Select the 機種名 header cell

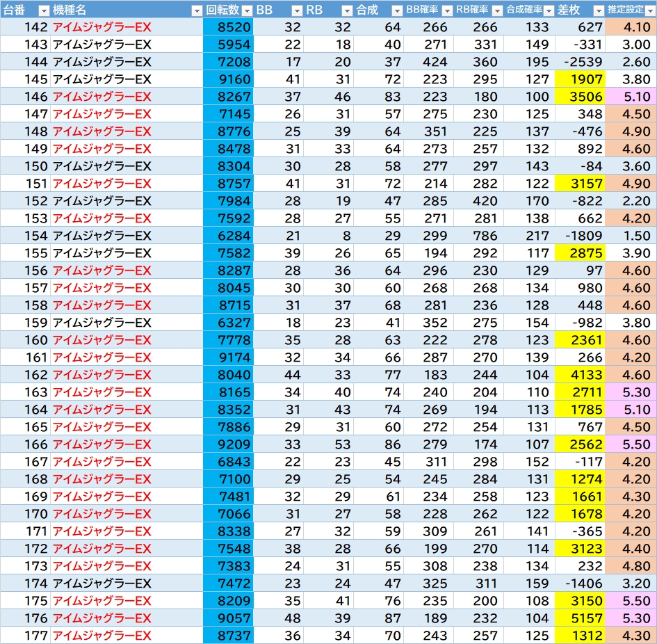coord(127,10)
